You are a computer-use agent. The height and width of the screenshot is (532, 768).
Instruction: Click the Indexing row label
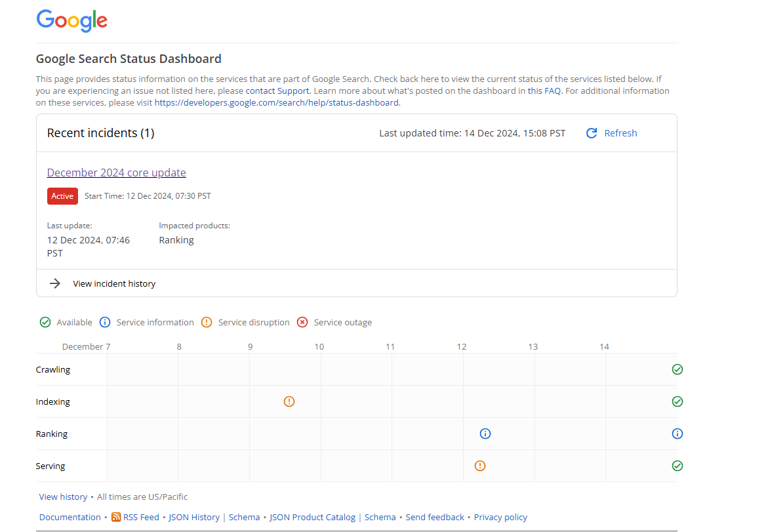53,401
